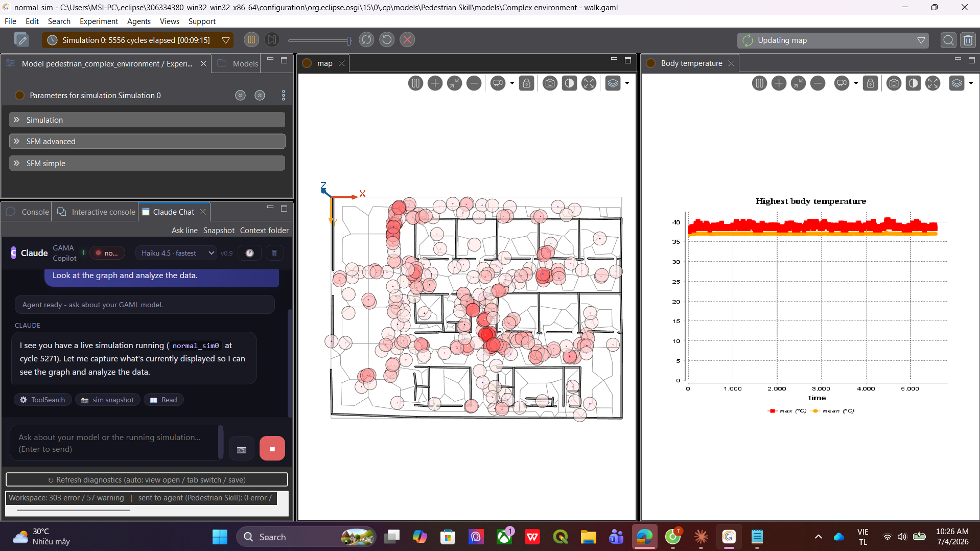Viewport: 980px width, 551px height.
Task: Stop Claude's response with the red stop button
Action: click(272, 449)
